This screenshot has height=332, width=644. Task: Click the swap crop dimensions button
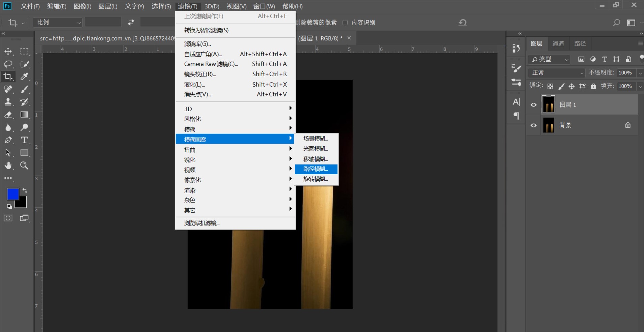[x=131, y=22]
